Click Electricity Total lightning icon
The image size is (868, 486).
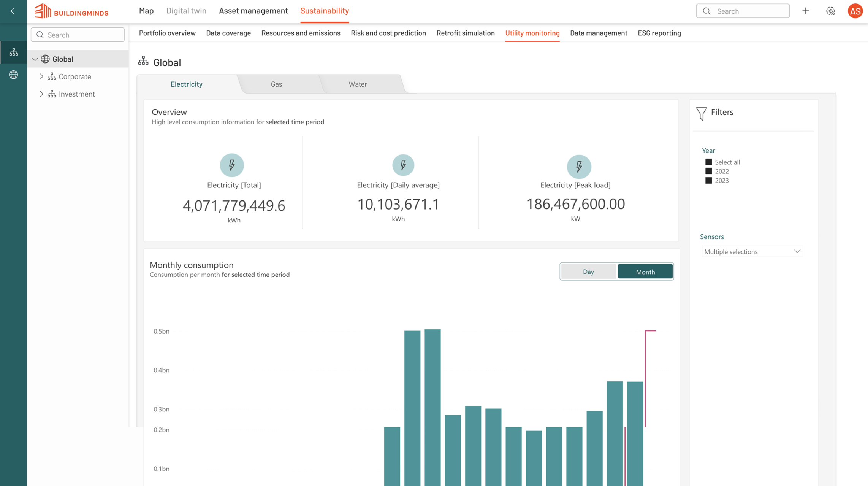(x=232, y=165)
